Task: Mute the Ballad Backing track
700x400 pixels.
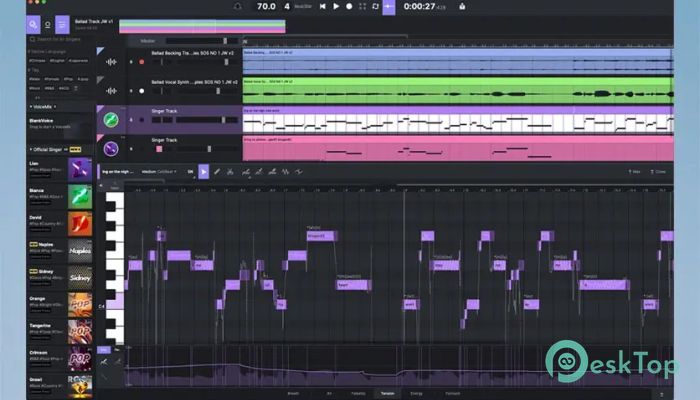Action: pyautogui.click(x=131, y=62)
